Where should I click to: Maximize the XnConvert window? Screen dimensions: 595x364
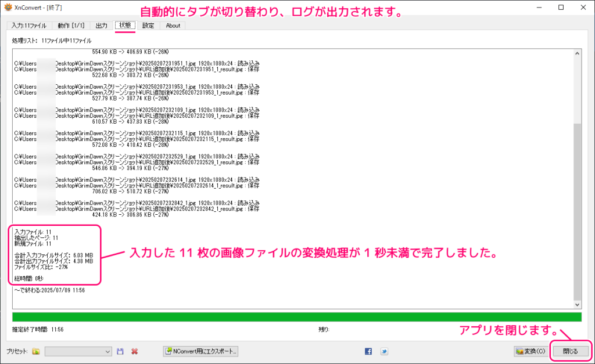point(560,8)
